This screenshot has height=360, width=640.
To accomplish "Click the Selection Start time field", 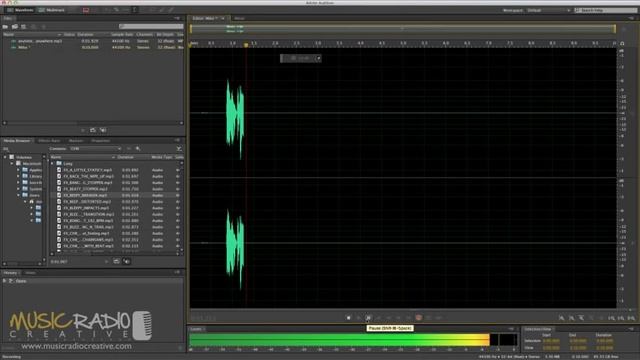I will click(x=551, y=341).
